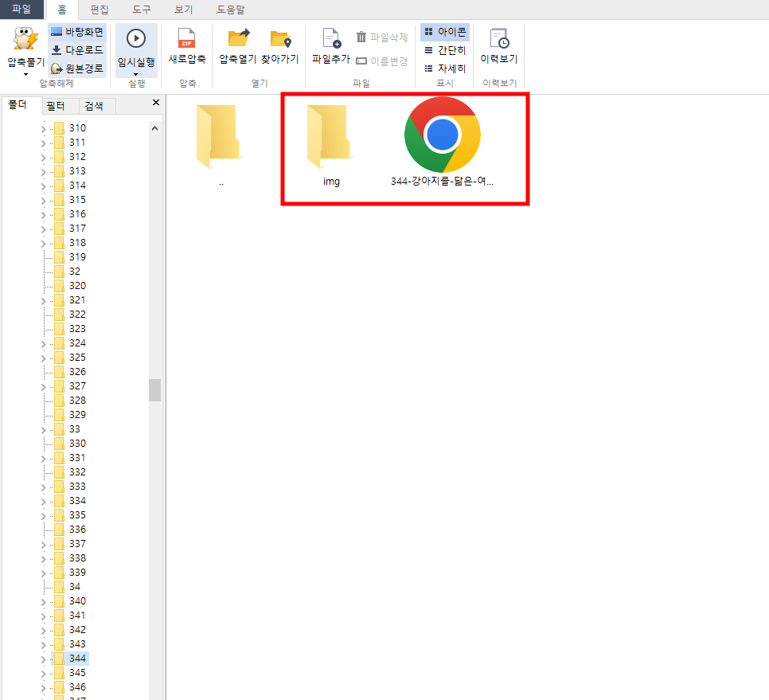Open the 압축풀기 dropdown arrow
The height and width of the screenshot is (700, 769).
click(26, 75)
